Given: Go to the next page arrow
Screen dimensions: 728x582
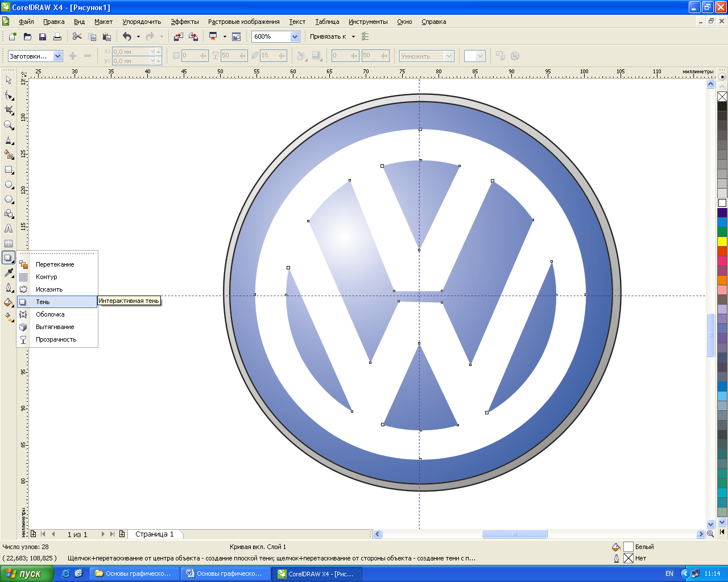Looking at the screenshot, I should tap(103, 534).
